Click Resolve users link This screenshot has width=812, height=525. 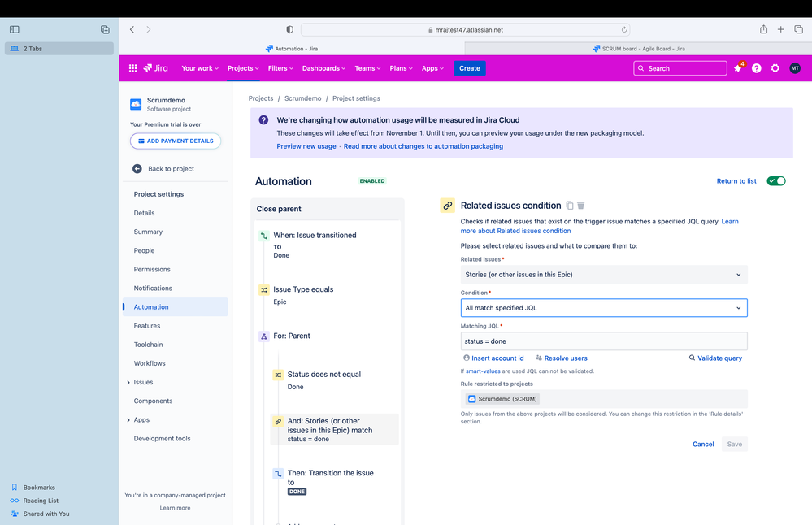coord(562,358)
